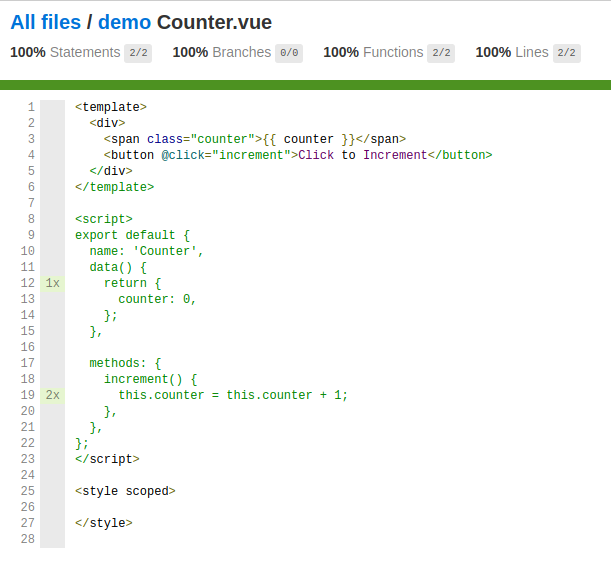Click the 'data() {' line
This screenshot has width=611, height=561.
(x=118, y=267)
